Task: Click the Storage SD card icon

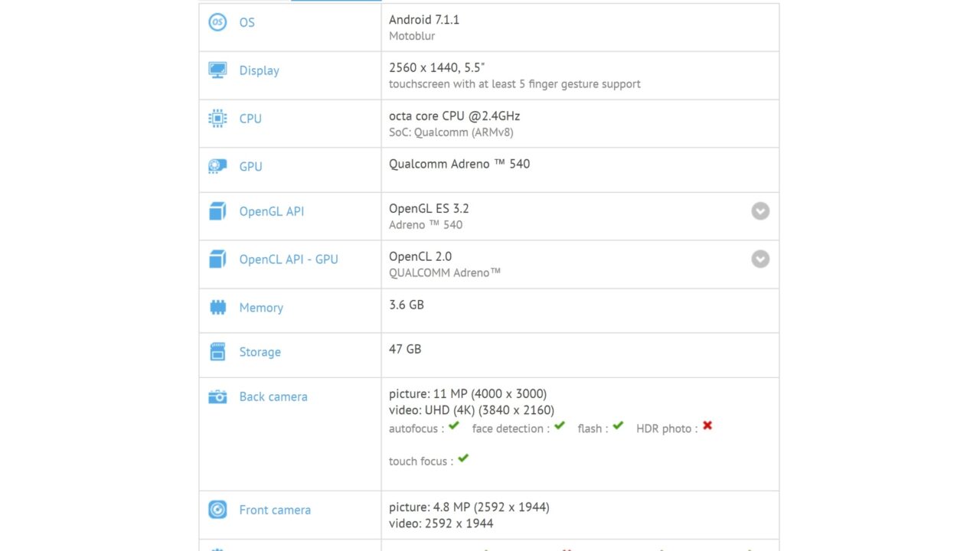Action: (217, 352)
